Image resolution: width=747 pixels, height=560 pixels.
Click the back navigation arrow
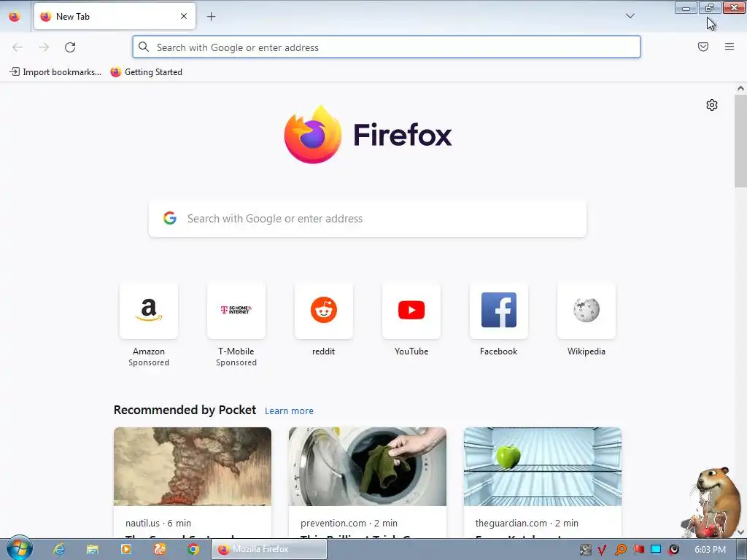[x=18, y=47]
